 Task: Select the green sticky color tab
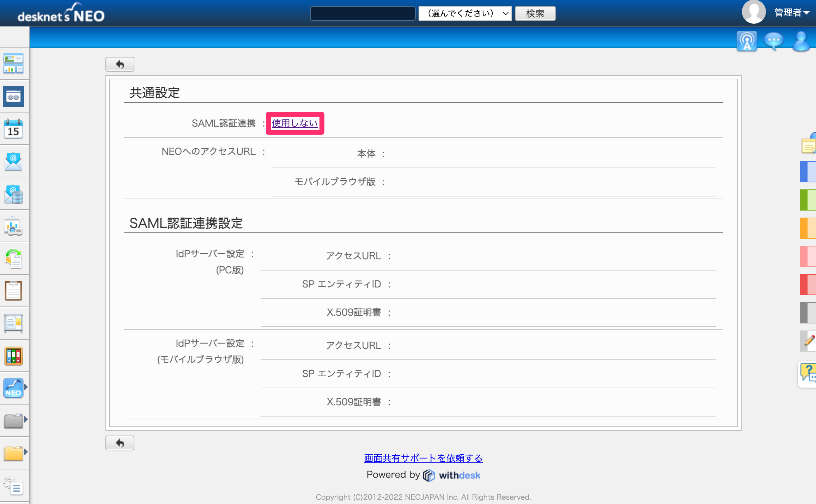pyautogui.click(x=808, y=200)
